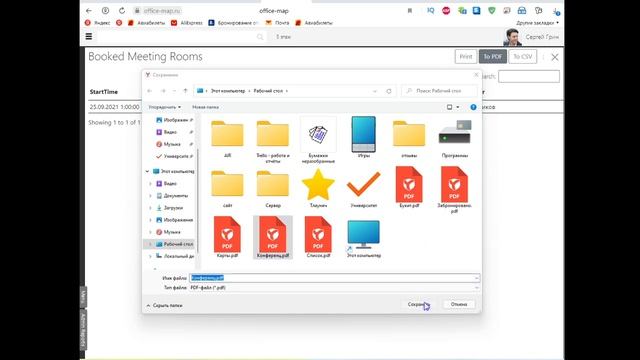Open the browser downloads icon
Image resolution: width=640 pixels, height=360 pixels.
tap(556, 11)
